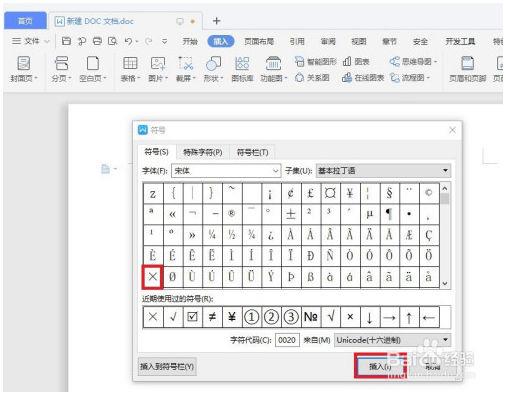Close the 符号 symbol dialog
This screenshot has height=395, width=506.
(x=452, y=130)
